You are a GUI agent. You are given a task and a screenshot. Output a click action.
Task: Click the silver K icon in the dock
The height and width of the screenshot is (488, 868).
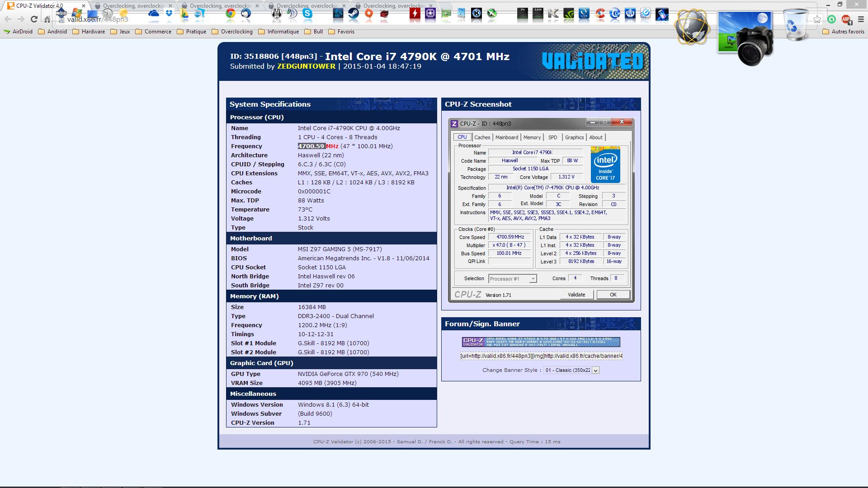(553, 14)
